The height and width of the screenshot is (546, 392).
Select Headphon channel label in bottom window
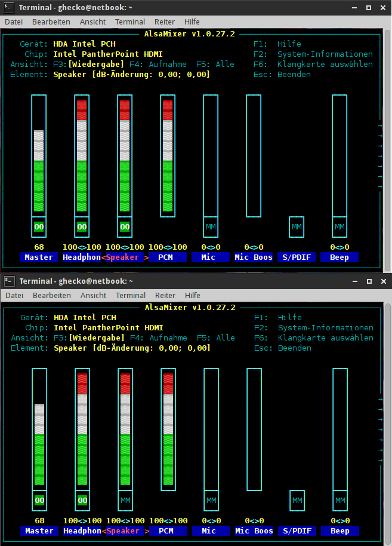tap(82, 531)
